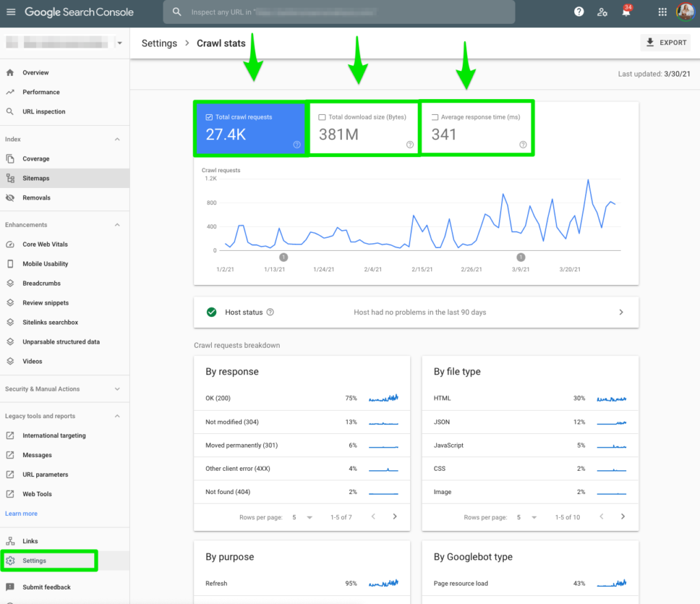Image resolution: width=700 pixels, height=604 pixels.
Task: Click the Help question mark icon
Action: pyautogui.click(x=579, y=12)
